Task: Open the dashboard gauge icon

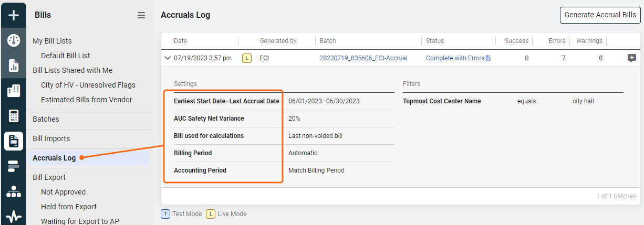Action: point(13,40)
